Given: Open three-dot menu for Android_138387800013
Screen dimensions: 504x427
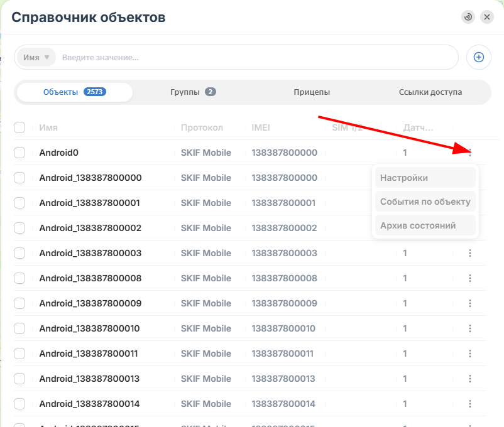Looking at the screenshot, I should (470, 379).
